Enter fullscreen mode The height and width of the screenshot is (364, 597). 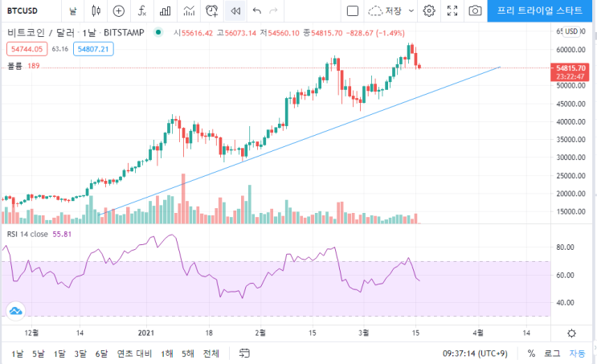452,11
